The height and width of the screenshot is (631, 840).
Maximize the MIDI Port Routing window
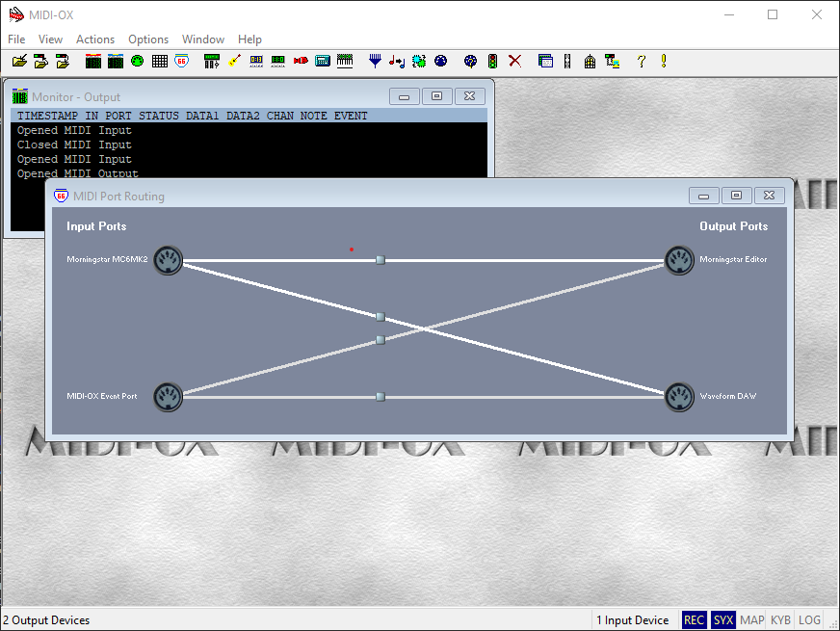tap(736, 196)
